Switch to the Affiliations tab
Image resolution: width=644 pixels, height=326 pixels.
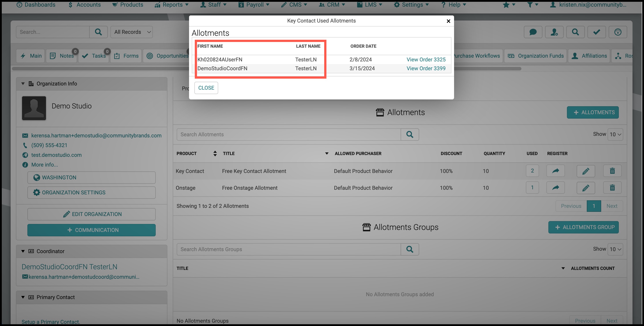589,56
